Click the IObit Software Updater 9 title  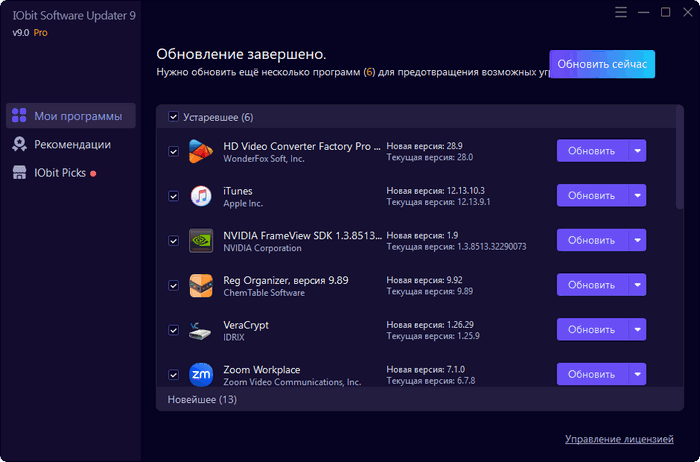click(74, 16)
